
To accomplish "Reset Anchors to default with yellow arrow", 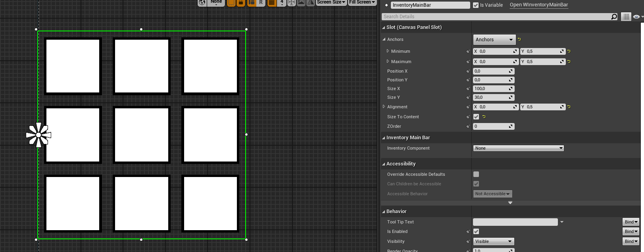I will tap(519, 39).
